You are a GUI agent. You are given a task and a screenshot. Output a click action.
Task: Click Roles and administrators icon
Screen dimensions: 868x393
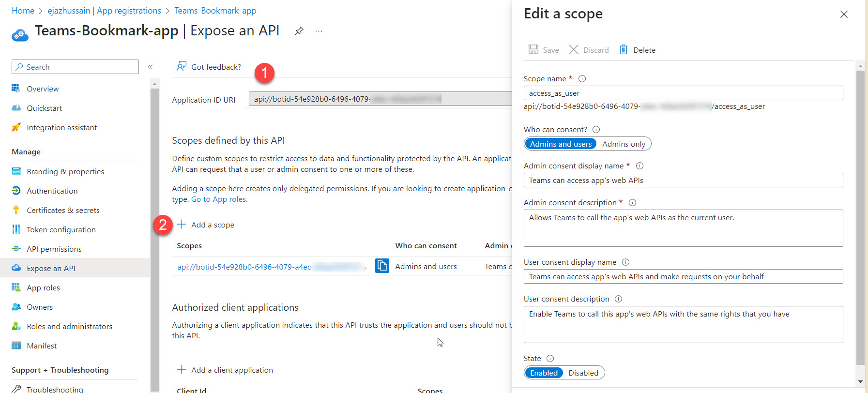[x=16, y=326]
